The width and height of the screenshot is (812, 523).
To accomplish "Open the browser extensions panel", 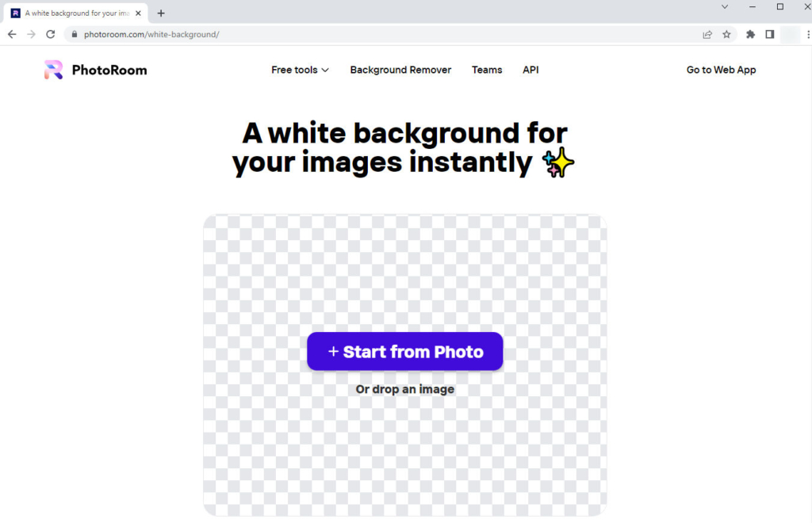I will point(749,34).
